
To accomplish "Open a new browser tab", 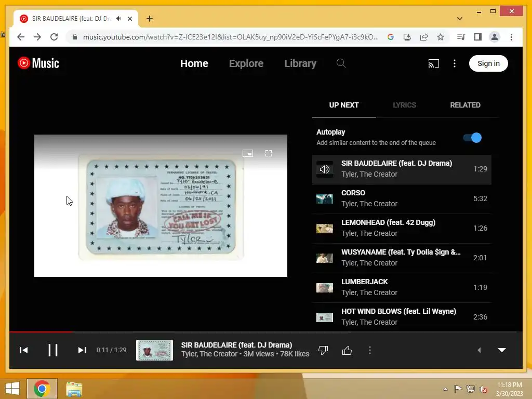I will pyautogui.click(x=150, y=19).
